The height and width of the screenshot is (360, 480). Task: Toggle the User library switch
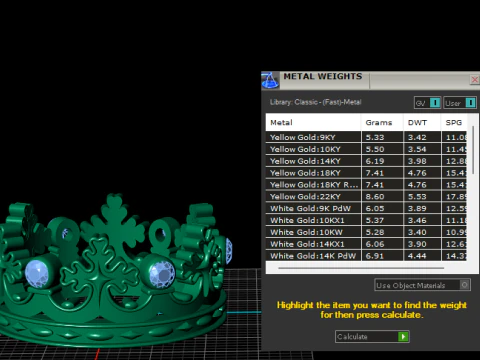click(x=460, y=103)
